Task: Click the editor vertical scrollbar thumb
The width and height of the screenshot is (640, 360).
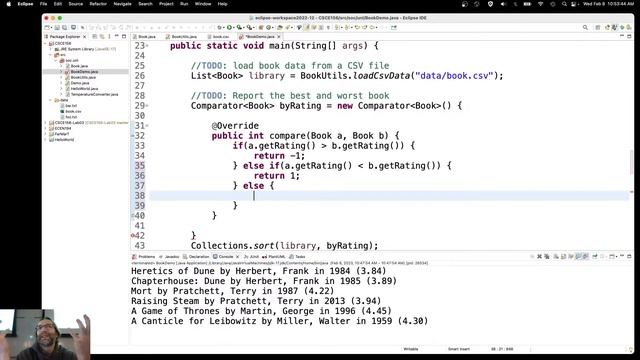Action: point(631,161)
